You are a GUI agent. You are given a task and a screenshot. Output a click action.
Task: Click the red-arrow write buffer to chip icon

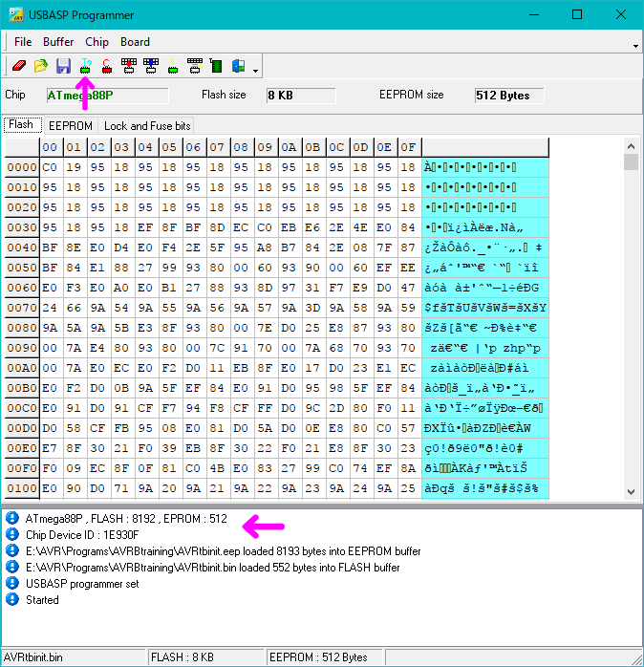coord(129,66)
